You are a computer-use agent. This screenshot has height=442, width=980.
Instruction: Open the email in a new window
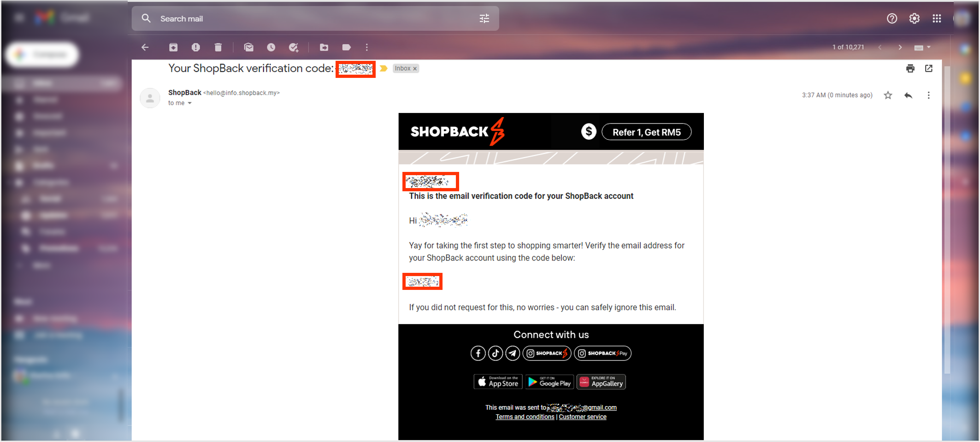tap(929, 68)
